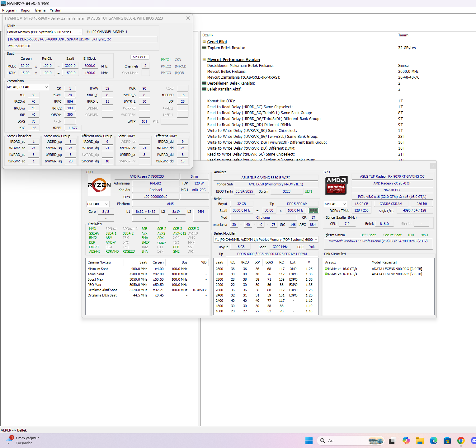Open File Explorer from the taskbar

[420, 441]
